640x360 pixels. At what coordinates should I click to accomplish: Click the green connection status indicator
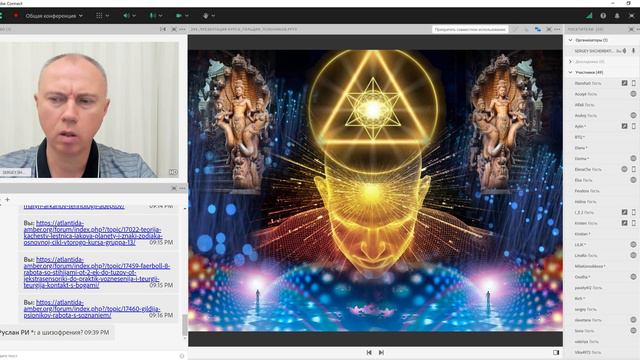coord(589,16)
